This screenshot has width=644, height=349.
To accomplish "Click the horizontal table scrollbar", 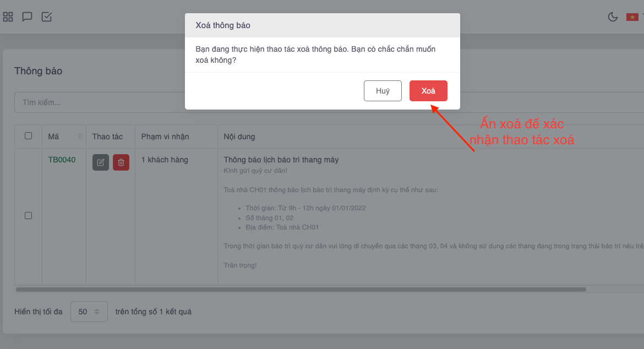I will click(301, 290).
